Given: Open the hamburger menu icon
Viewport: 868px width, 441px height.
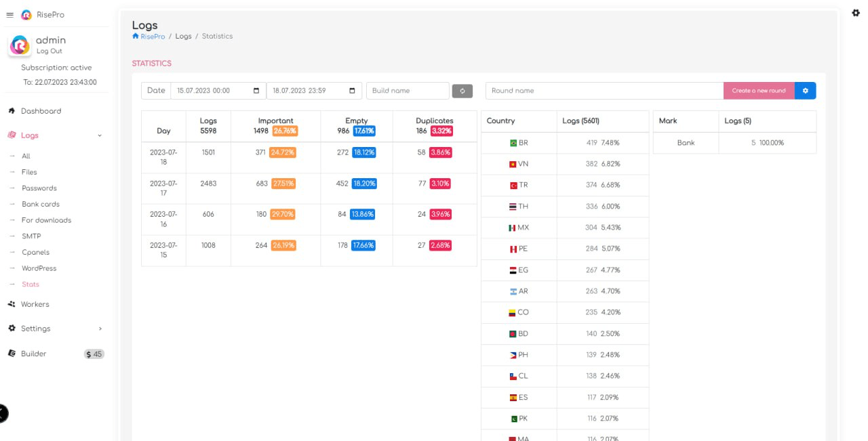Looking at the screenshot, I should tap(9, 15).
